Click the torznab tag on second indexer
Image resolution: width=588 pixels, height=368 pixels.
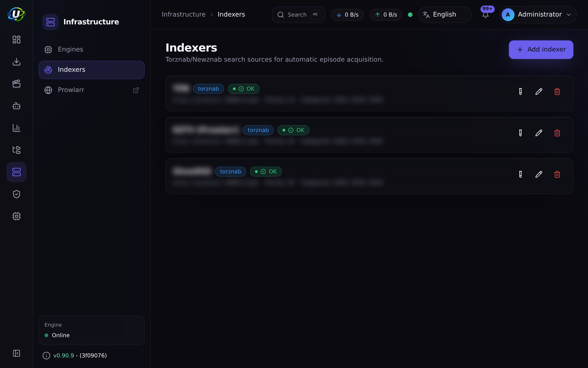[x=258, y=130]
